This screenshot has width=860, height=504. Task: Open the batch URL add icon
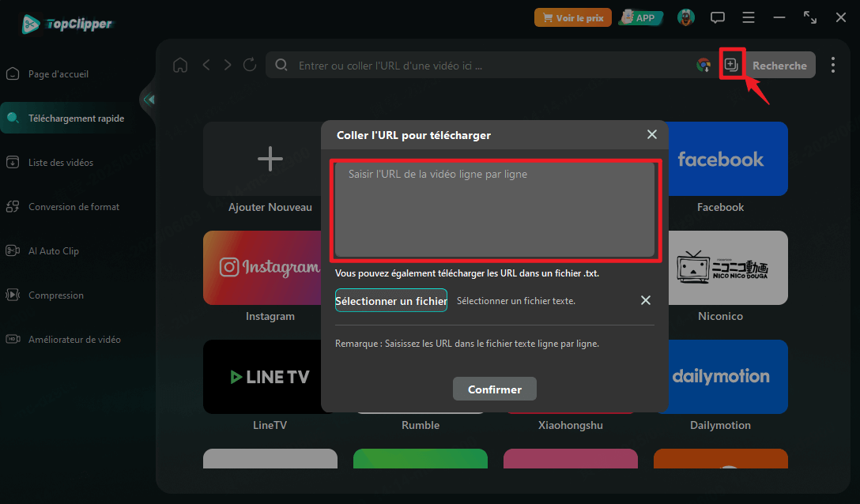click(x=730, y=65)
